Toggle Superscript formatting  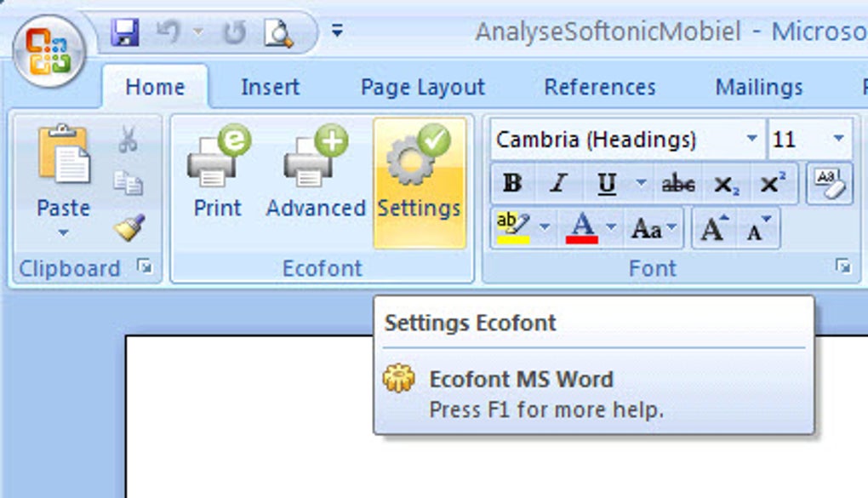click(772, 183)
